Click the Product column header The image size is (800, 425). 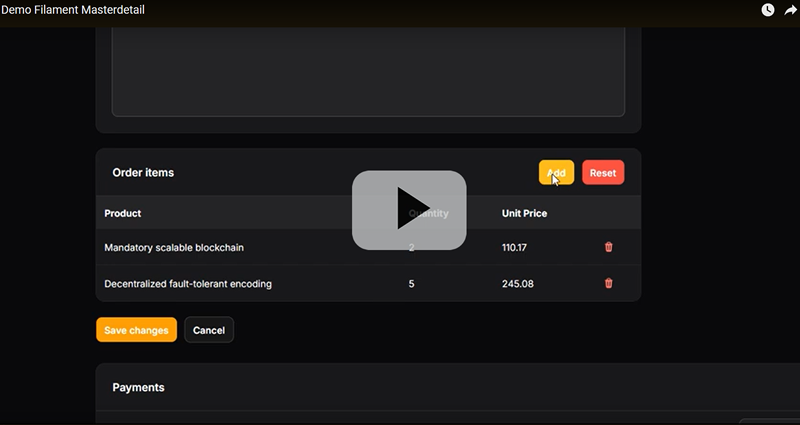click(x=123, y=213)
